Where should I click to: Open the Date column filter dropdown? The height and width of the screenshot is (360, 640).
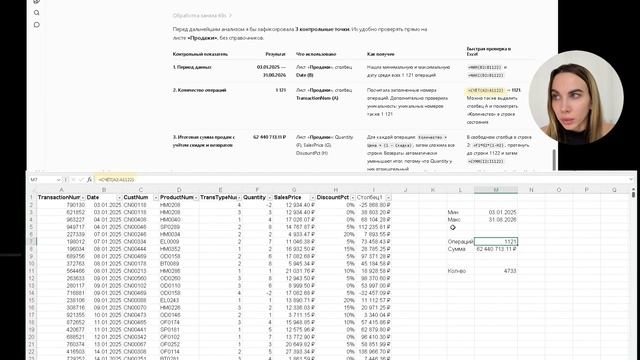coord(119,198)
